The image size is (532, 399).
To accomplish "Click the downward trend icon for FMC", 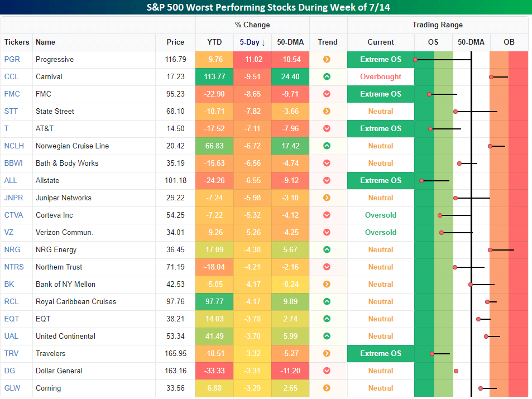I will click(327, 94).
